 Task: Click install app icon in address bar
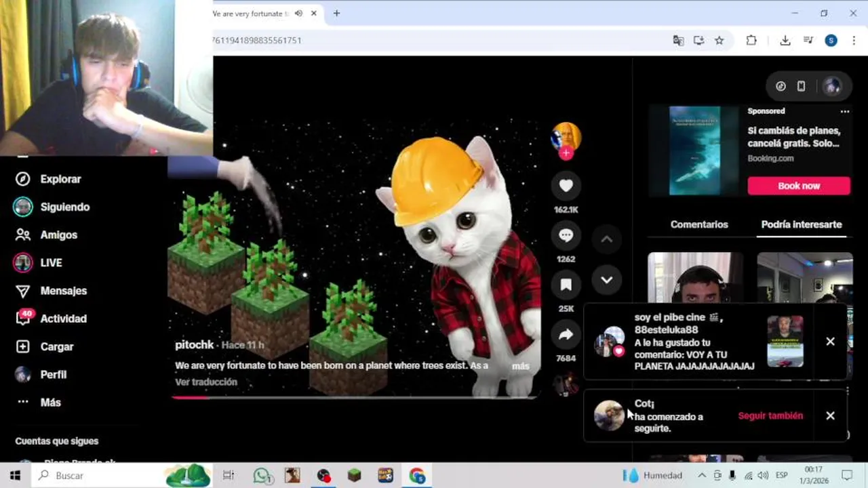[698, 41]
